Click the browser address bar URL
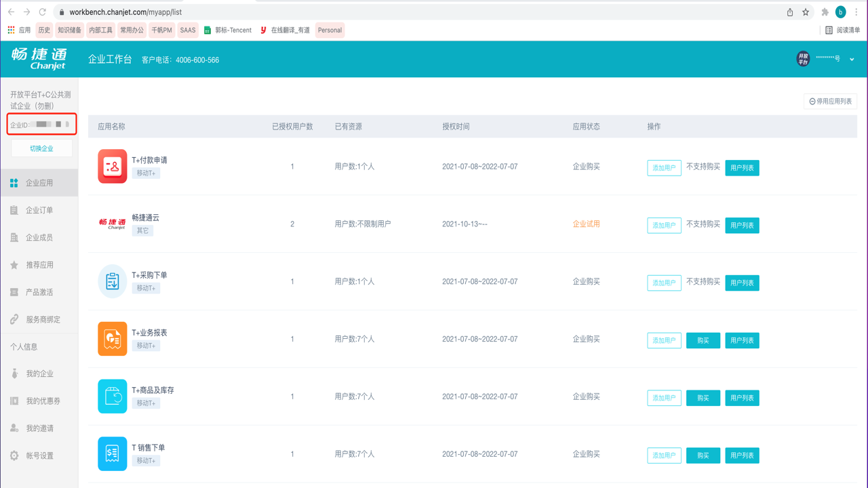The image size is (868, 488). [125, 12]
